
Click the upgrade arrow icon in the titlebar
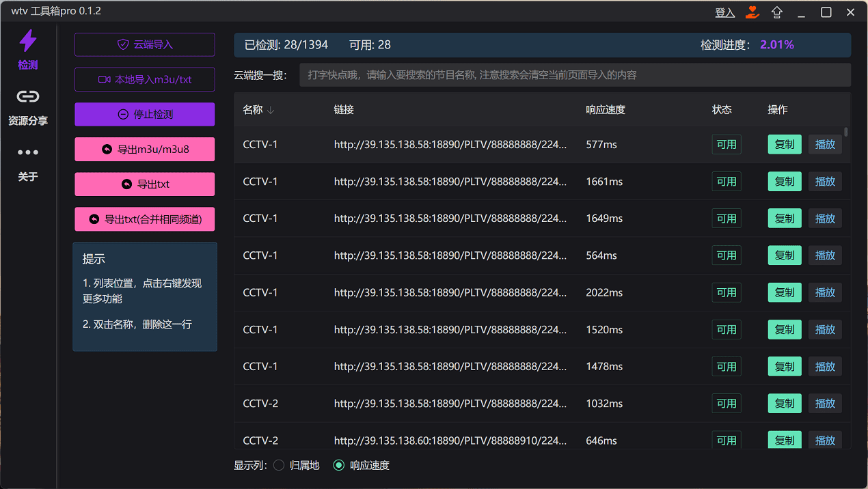click(777, 12)
